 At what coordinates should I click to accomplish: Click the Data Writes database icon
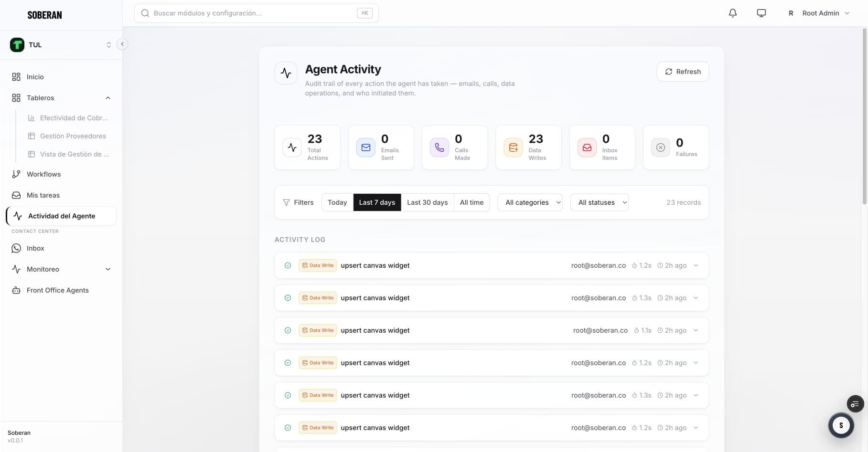click(513, 147)
